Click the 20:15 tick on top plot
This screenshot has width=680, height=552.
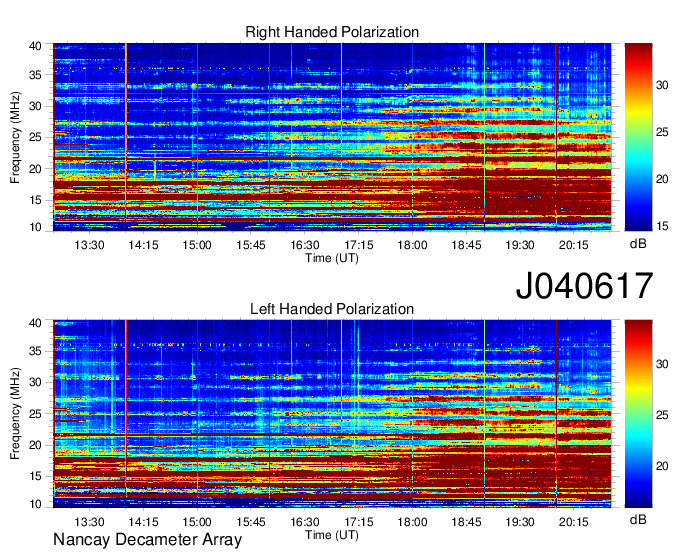574,245
